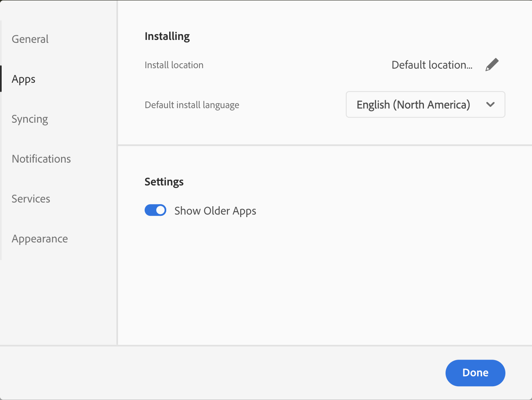Click the Settings section heading
Screen dimensions: 532x400
(164, 182)
